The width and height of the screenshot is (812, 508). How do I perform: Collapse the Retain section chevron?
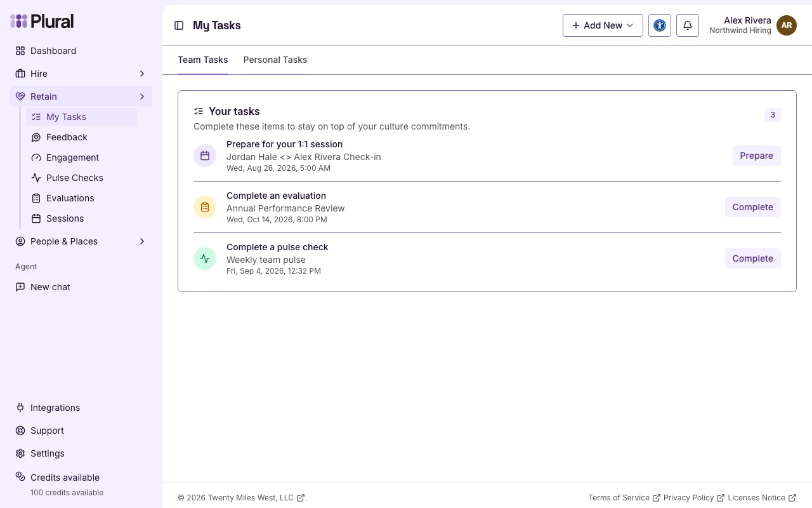[142, 97]
